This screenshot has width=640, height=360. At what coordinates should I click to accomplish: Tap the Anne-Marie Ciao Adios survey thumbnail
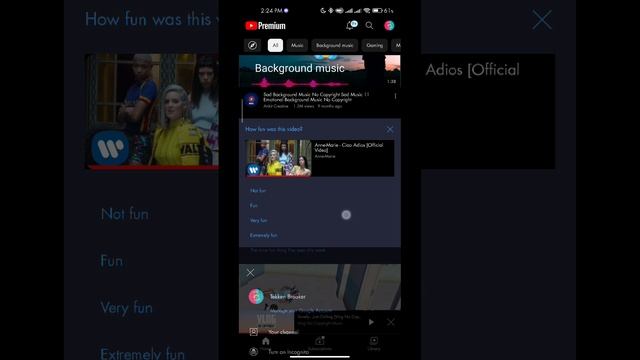tap(278, 158)
